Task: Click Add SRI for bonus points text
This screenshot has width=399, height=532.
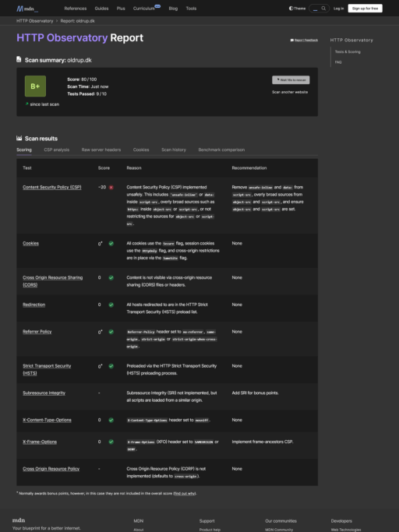Action: click(x=255, y=393)
